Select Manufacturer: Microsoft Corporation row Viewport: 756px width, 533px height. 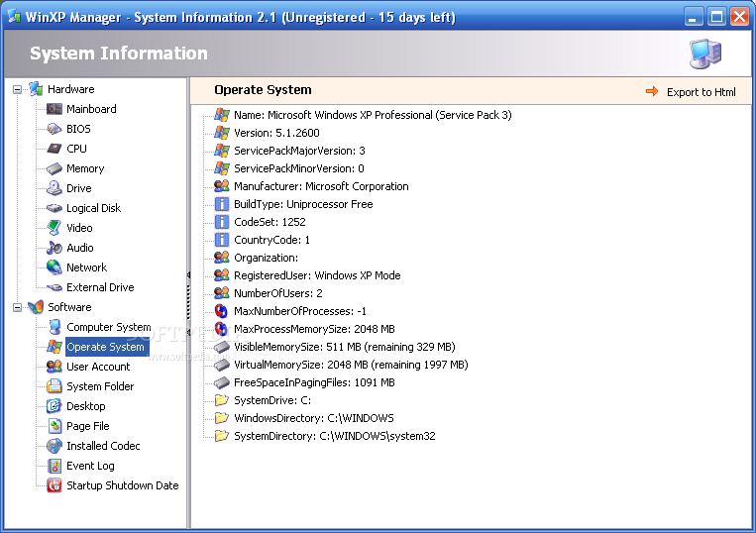pos(321,186)
